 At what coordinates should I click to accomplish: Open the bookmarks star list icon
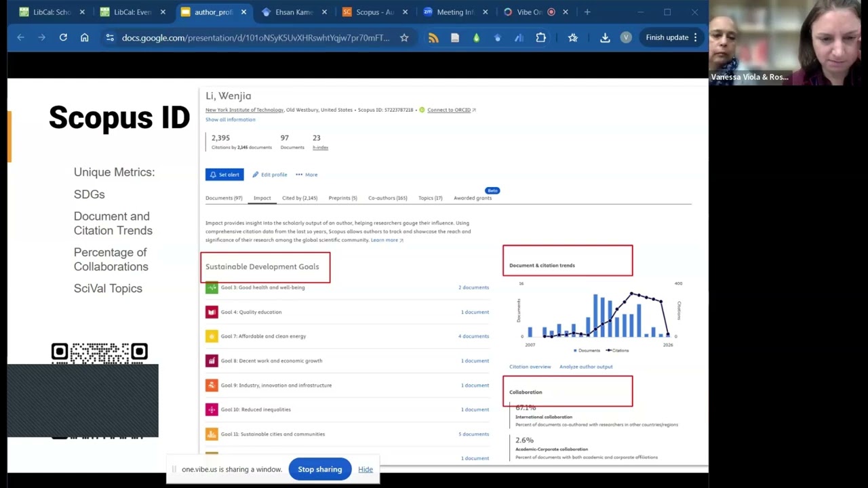[x=573, y=38]
